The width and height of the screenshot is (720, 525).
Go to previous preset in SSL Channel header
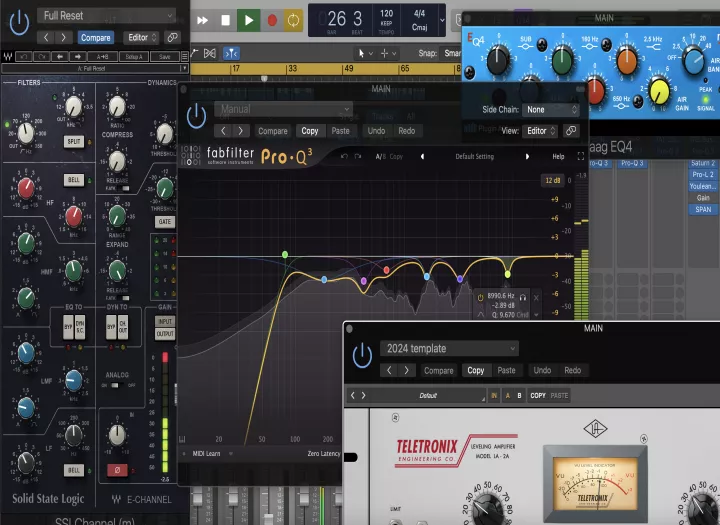pyautogui.click(x=45, y=38)
